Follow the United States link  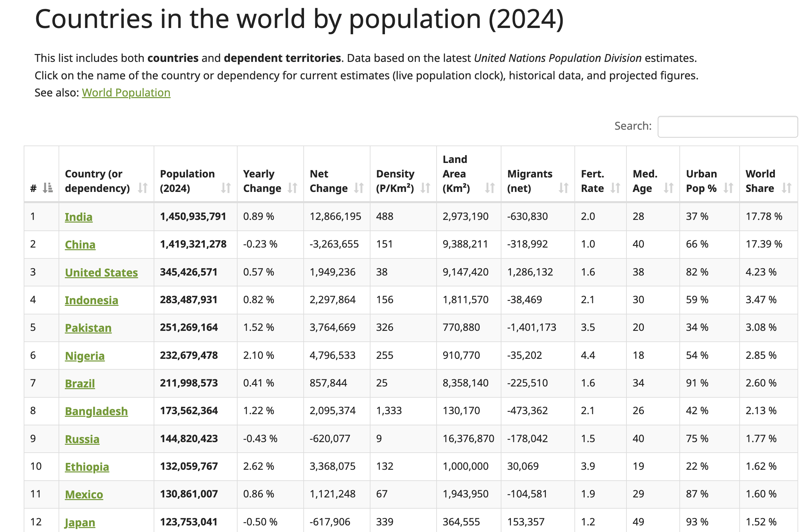tap(101, 273)
